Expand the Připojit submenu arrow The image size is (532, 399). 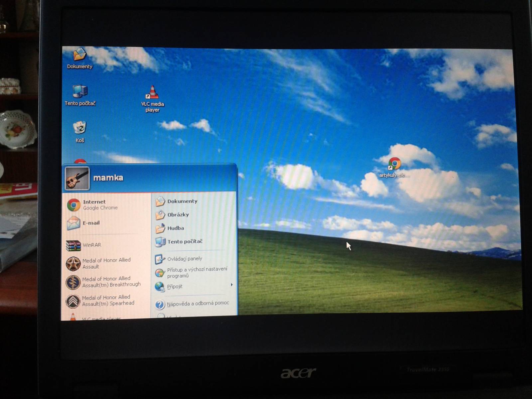(232, 285)
